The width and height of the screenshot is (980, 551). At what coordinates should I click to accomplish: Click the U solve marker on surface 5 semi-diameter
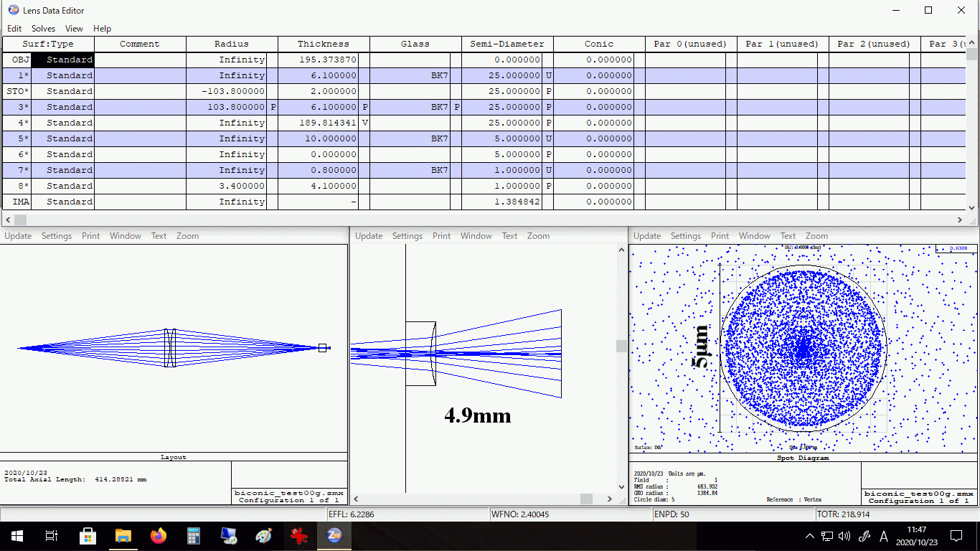tap(548, 138)
